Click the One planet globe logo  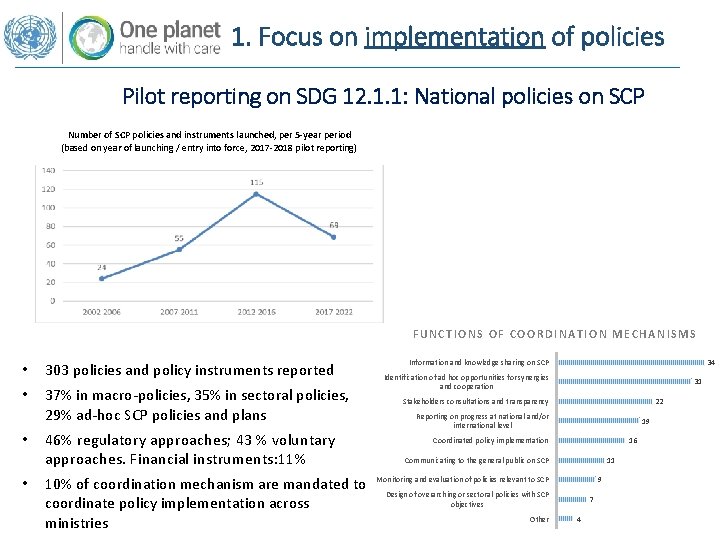click(x=91, y=38)
